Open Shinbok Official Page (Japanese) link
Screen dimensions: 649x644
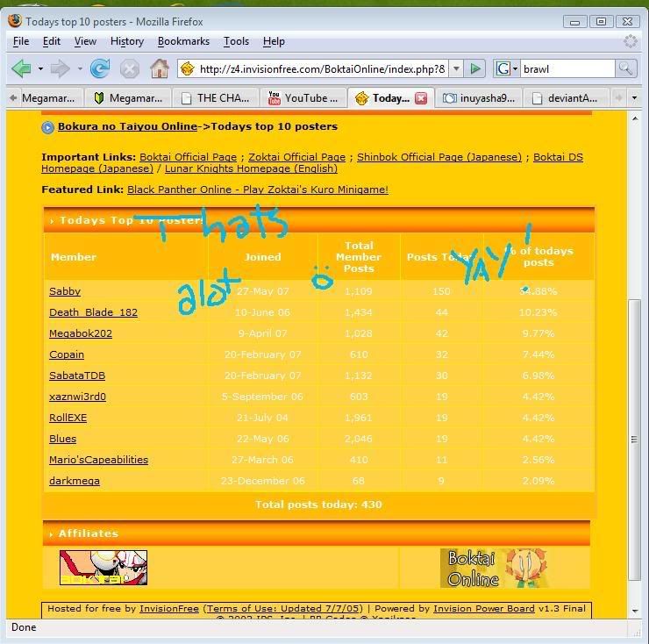tap(439, 157)
